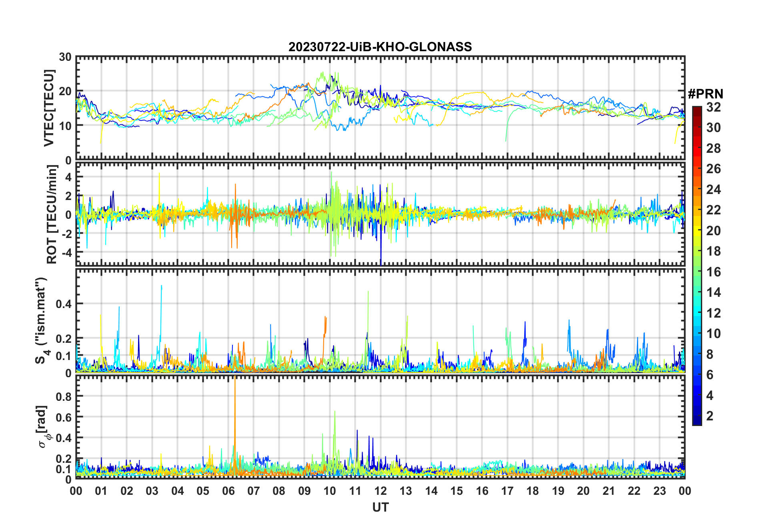Select the "ROT [TECU/min]" y-axis label
This screenshot has height=532, width=761.
[x=52, y=214]
